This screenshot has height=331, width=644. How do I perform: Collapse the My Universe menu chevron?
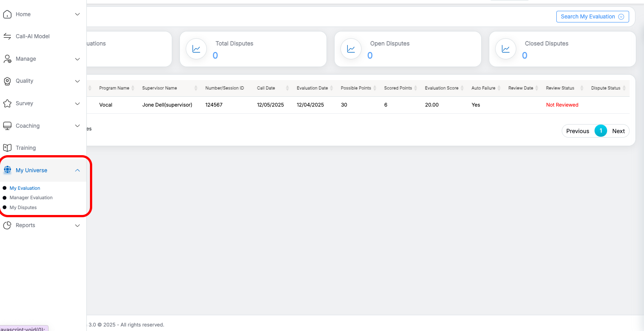tap(77, 170)
